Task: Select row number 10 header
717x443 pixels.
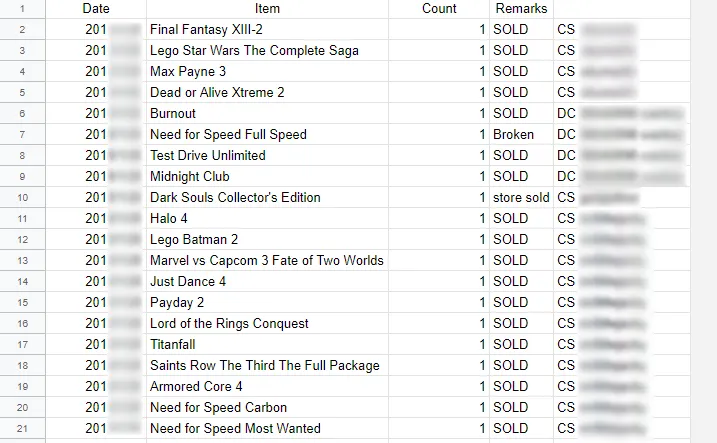Action: (x=24, y=198)
